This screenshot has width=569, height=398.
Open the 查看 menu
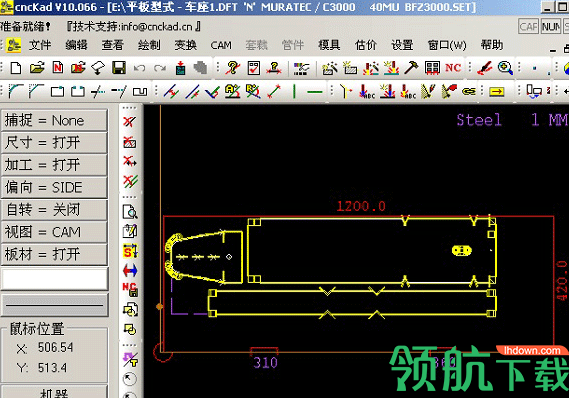coord(112,45)
